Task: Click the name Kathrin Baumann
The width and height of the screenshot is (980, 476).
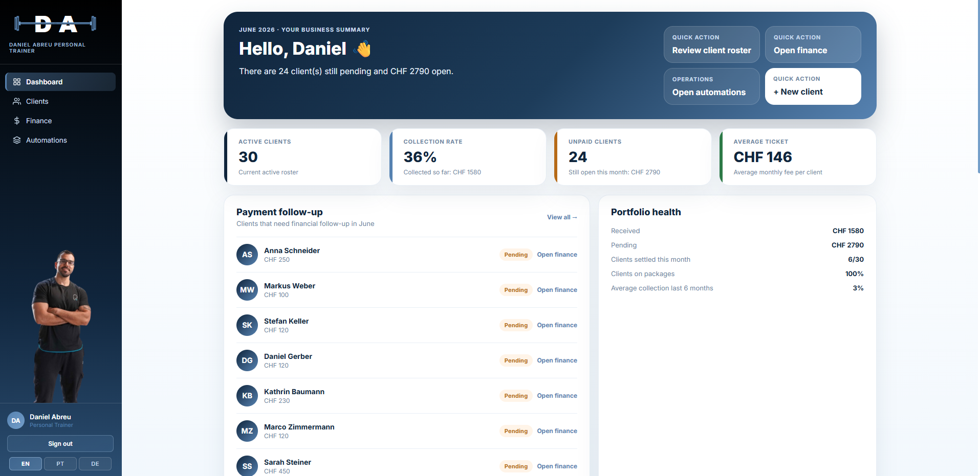Action: 294,392
